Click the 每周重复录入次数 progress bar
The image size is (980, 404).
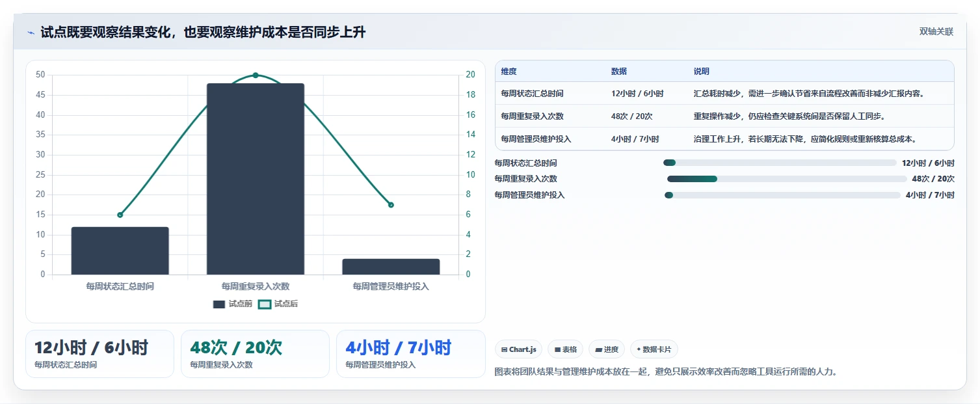pyautogui.click(x=787, y=179)
